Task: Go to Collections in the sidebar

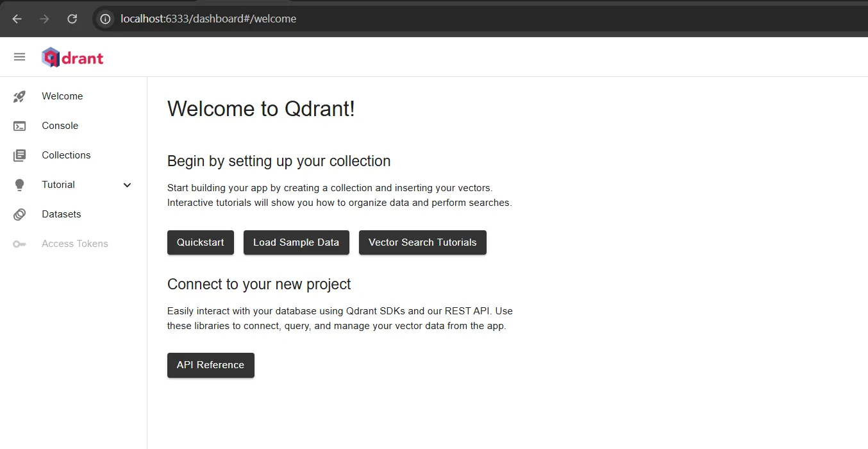Action: [74, 155]
